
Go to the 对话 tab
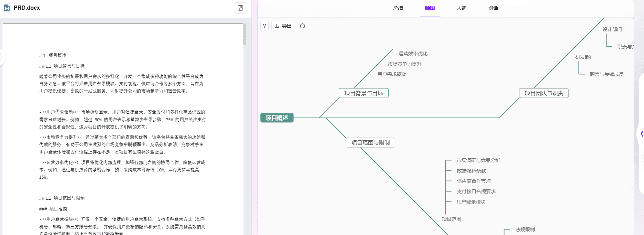[493, 8]
